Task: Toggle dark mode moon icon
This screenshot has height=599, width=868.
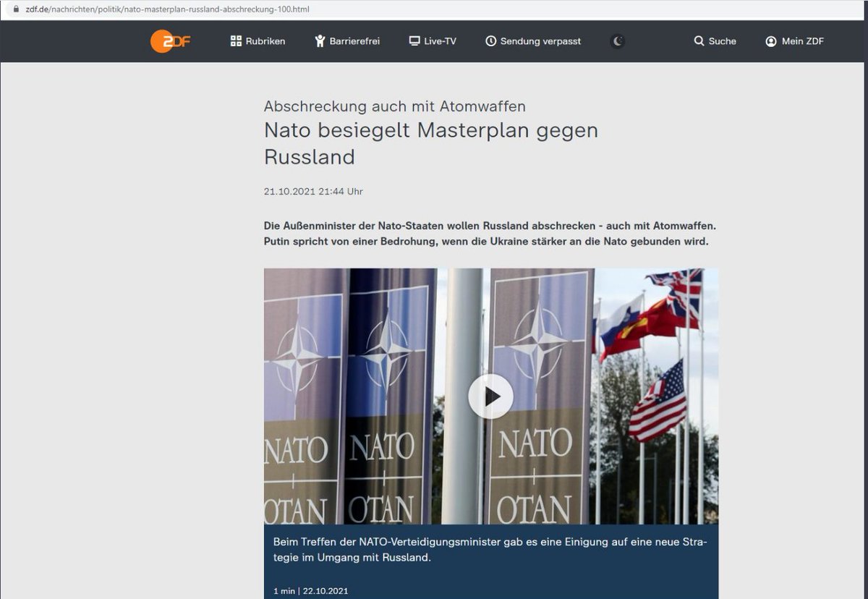Action: [618, 41]
